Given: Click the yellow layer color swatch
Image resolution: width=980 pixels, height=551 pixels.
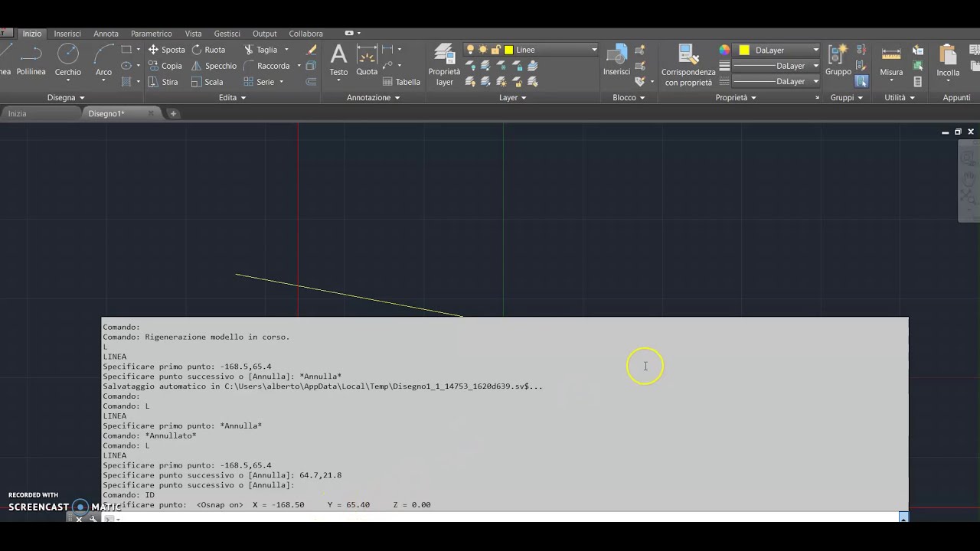Looking at the screenshot, I should click(x=508, y=50).
